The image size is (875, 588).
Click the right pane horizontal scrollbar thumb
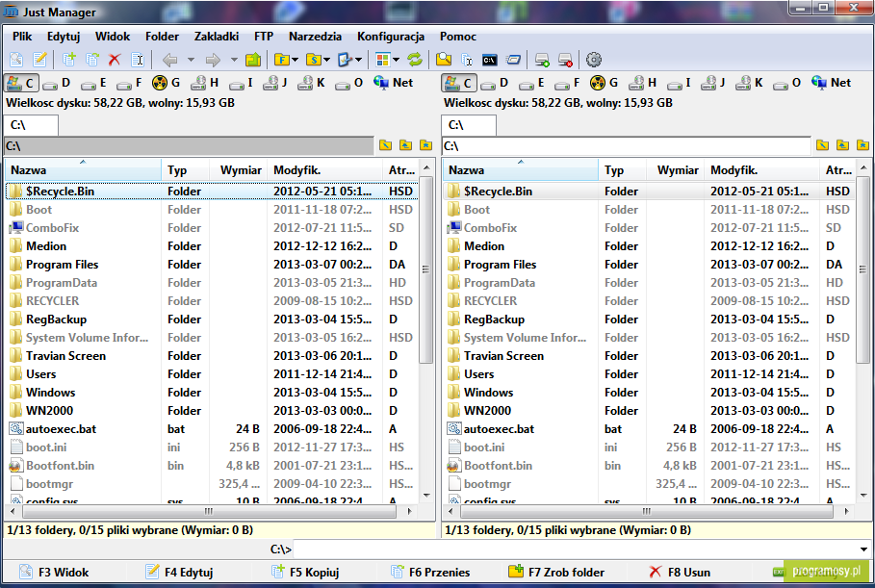pos(645,511)
